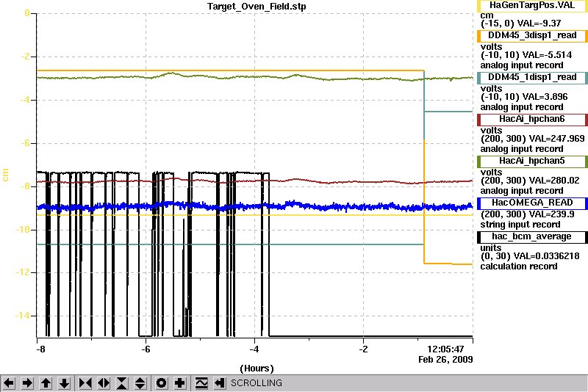Click the SCROLLING status label
The height and width of the screenshot is (392, 588).
click(257, 383)
